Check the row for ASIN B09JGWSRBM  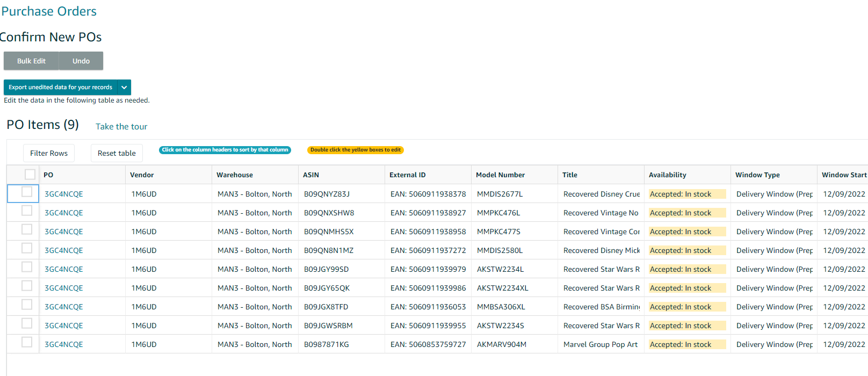(x=27, y=323)
